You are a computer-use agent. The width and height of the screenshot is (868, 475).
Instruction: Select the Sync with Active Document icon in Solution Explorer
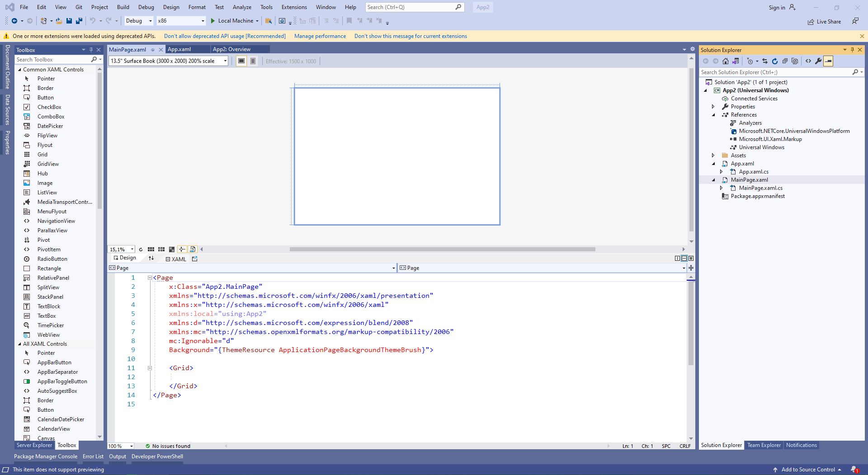point(736,61)
